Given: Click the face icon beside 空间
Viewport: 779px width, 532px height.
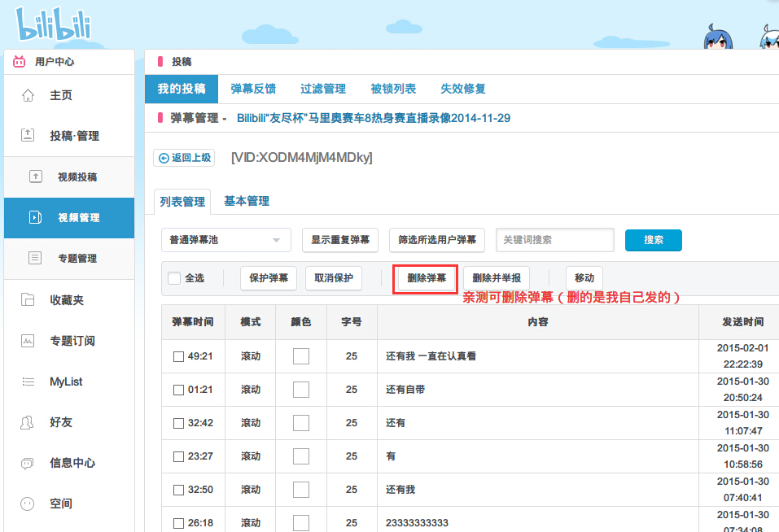Looking at the screenshot, I should click(28, 504).
